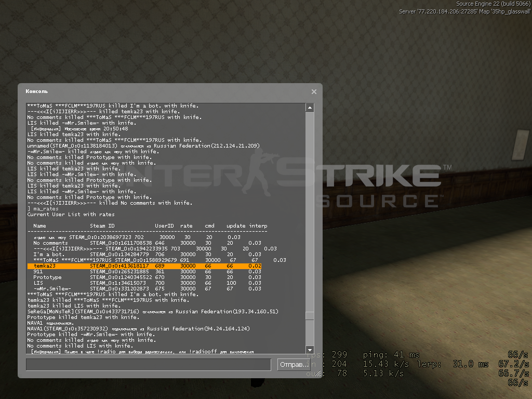Select the '-=Mr.Smile=-' rates row
Image resolution: width=532 pixels, height=399 pixels.
(147, 289)
